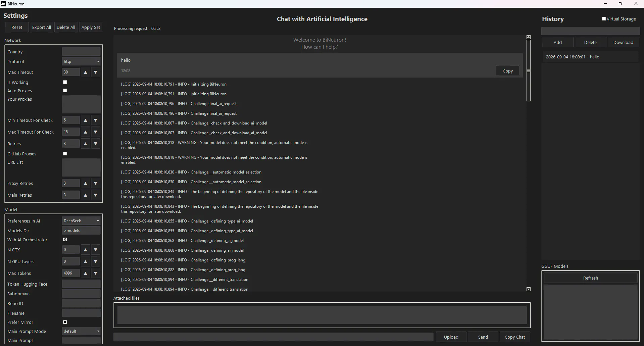Click Upload file button

tap(451, 337)
